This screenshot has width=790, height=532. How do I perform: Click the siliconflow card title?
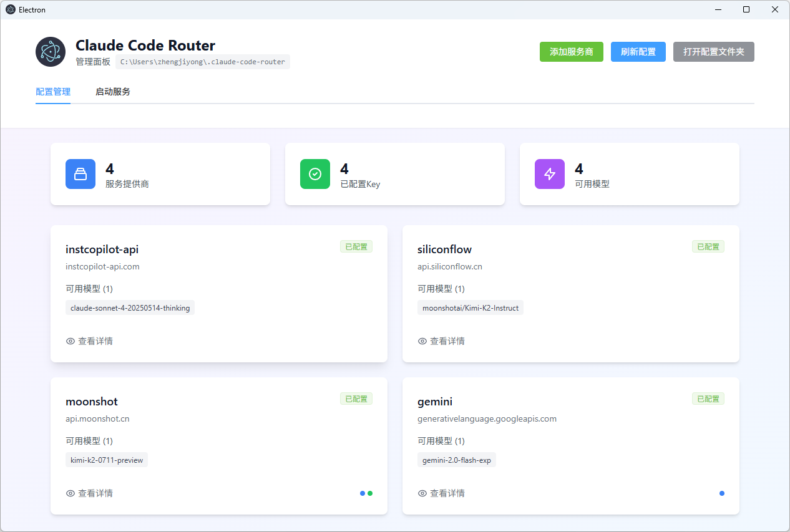(445, 249)
